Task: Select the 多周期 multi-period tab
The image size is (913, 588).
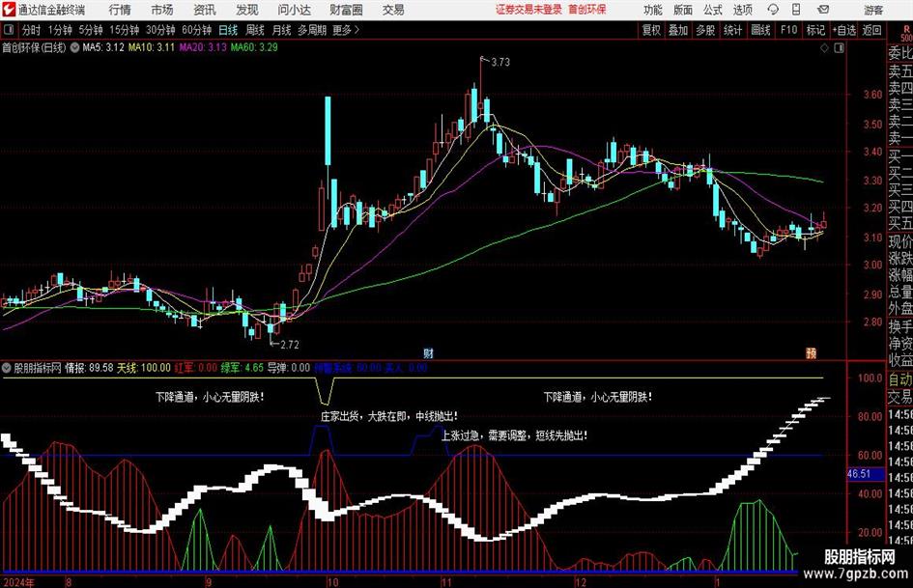Action: click(312, 30)
